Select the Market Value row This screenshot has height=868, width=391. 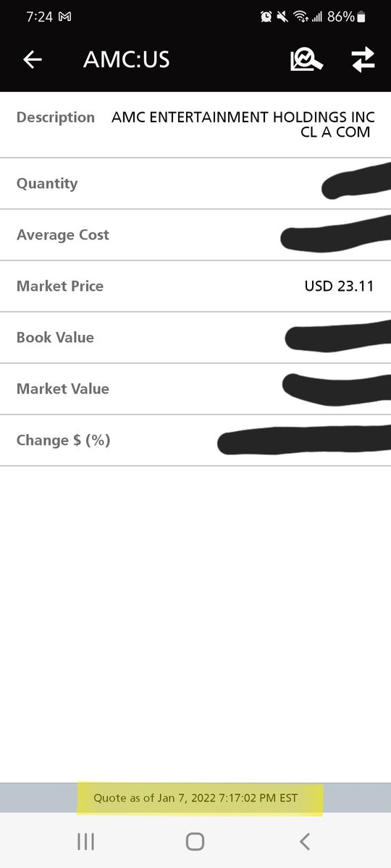(x=195, y=388)
